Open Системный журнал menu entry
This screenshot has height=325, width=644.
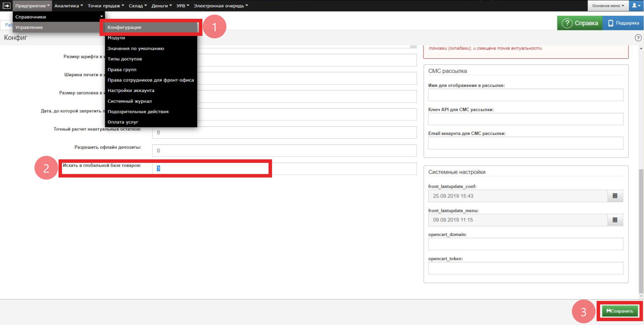pyautogui.click(x=130, y=101)
